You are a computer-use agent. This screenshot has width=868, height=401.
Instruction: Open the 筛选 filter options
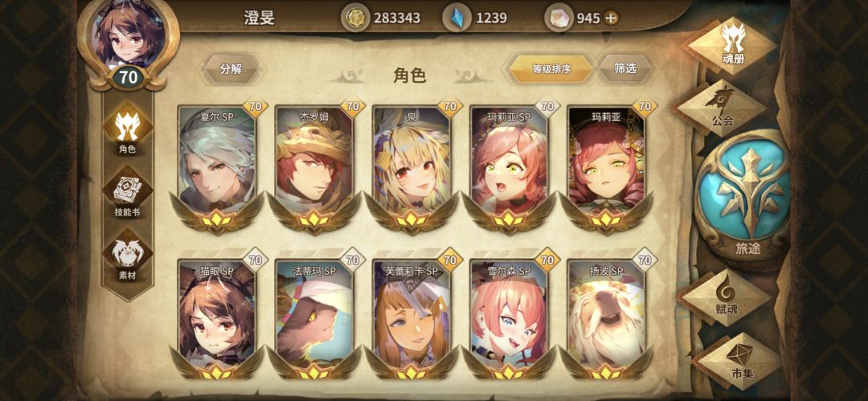[625, 68]
